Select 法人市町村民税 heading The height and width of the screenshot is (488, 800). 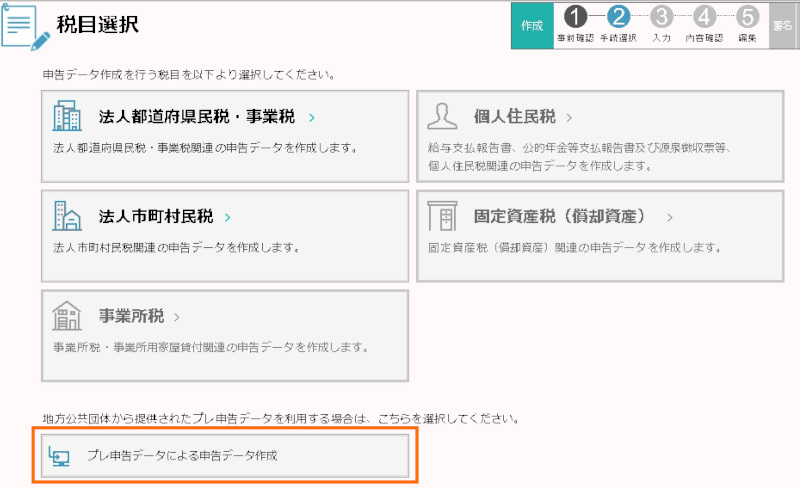(x=156, y=216)
